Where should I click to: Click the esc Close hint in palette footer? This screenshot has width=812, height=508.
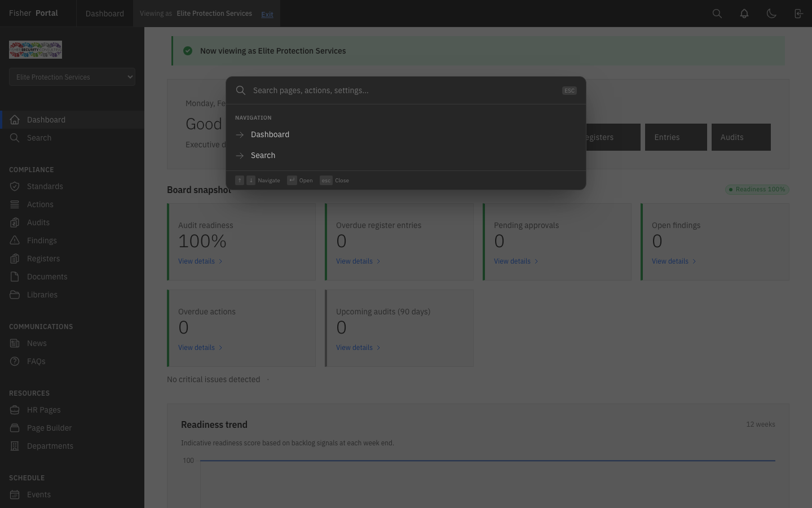(334, 181)
